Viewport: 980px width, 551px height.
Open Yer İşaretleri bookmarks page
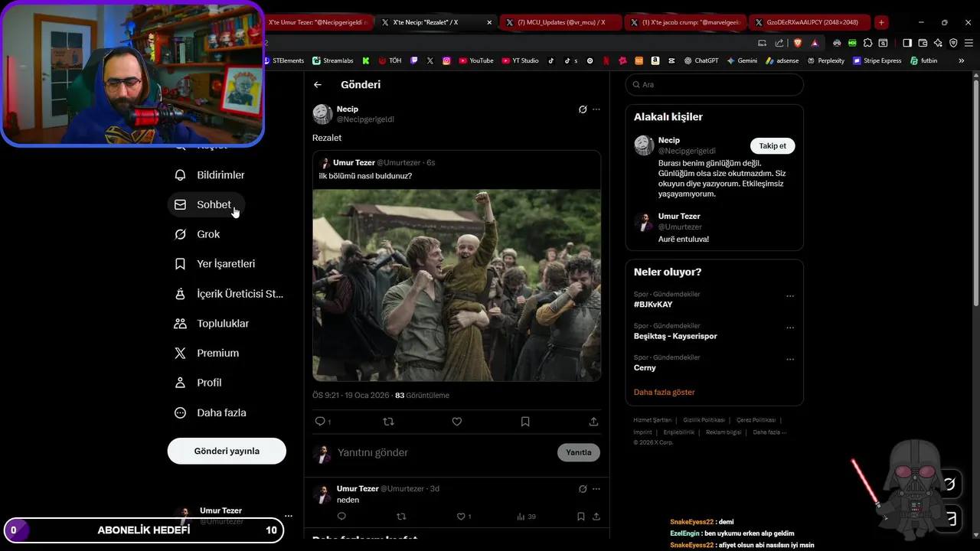(216, 264)
